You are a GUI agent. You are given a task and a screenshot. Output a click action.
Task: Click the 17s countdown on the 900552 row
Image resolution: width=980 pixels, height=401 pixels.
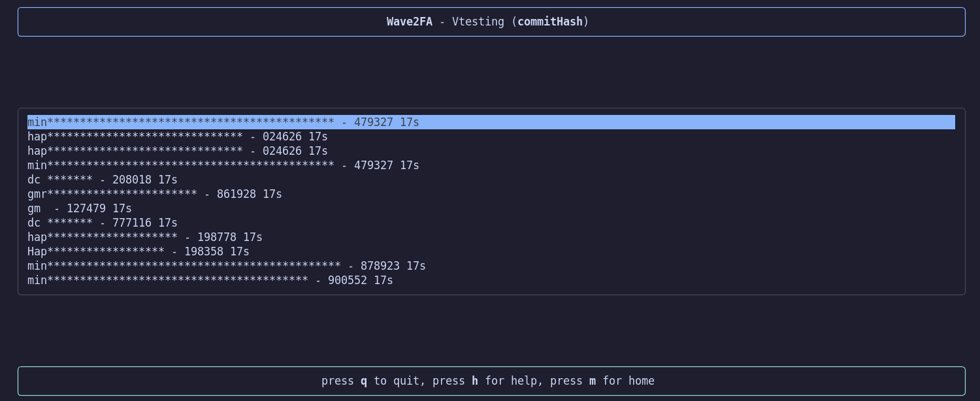[x=384, y=280]
